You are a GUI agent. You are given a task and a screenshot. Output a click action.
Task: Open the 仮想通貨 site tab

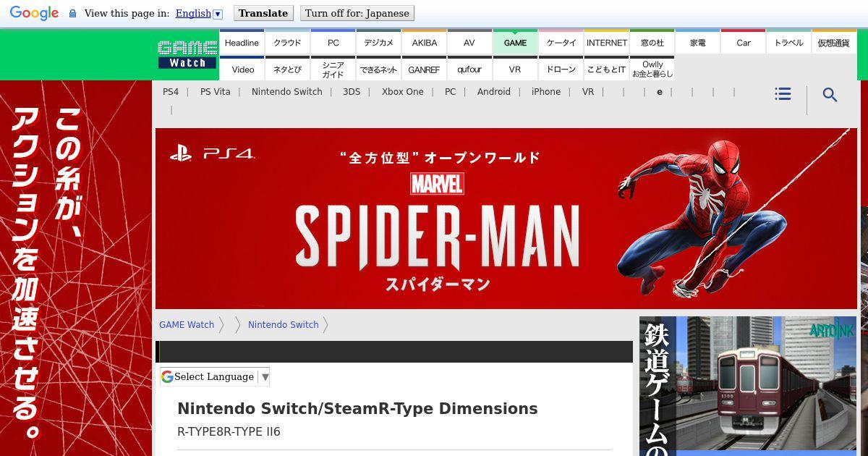coord(834,42)
